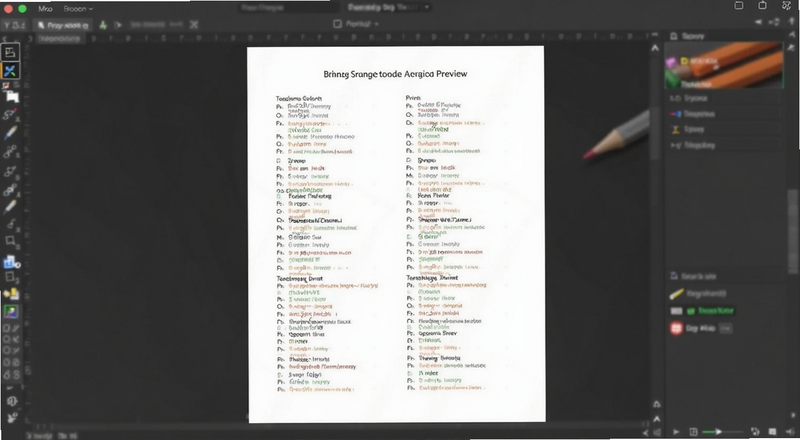Click the grid icon next to bottom play button
Image resolution: width=800 pixels, height=440 pixels.
(x=693, y=432)
